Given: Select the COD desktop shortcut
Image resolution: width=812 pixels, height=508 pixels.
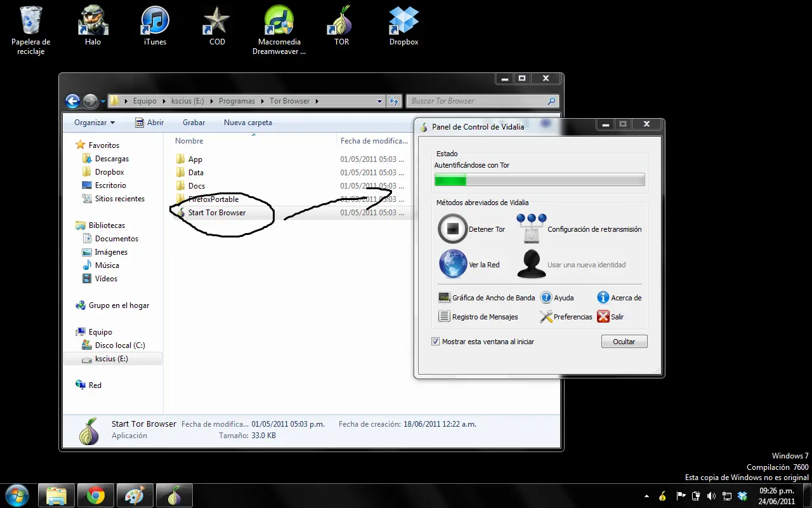Looking at the screenshot, I should (x=217, y=26).
